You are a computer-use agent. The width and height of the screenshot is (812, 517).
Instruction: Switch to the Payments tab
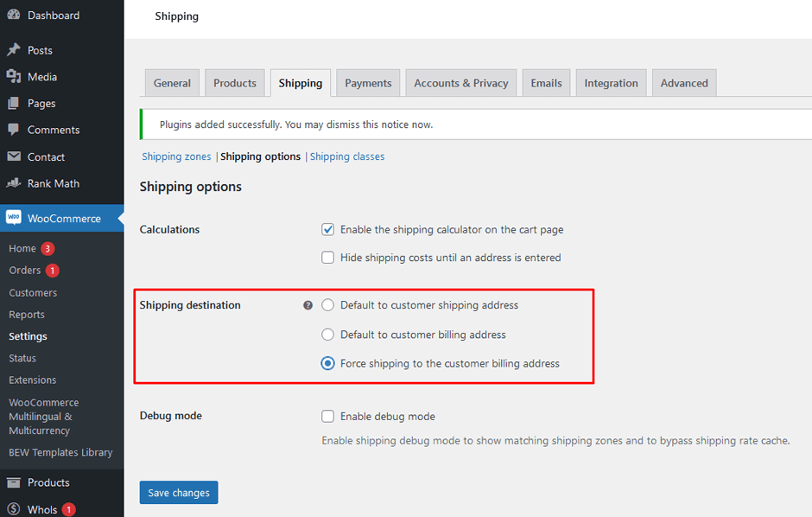pyautogui.click(x=367, y=82)
